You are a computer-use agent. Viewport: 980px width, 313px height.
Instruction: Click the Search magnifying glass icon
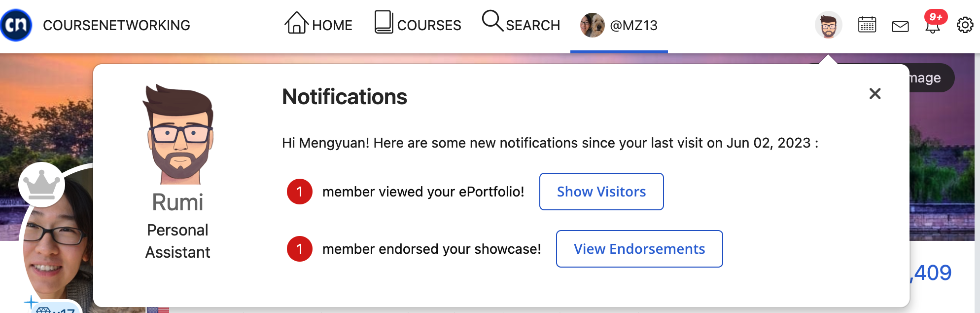(492, 21)
